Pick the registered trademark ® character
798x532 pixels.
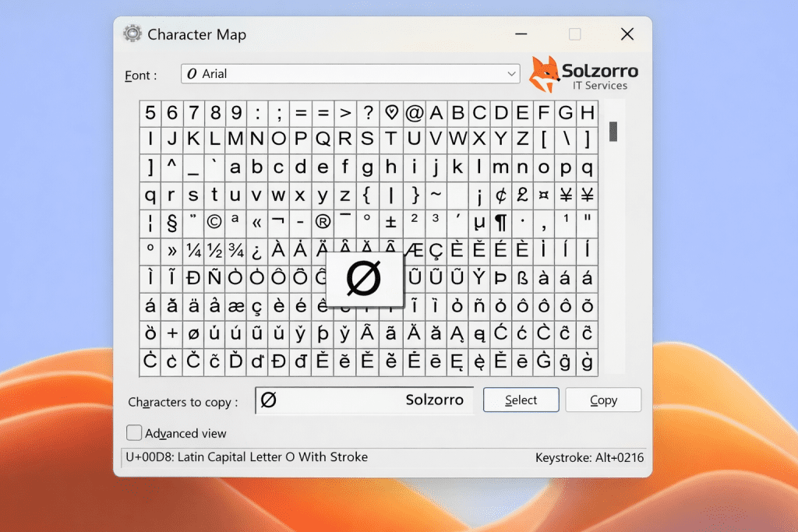pyautogui.click(x=323, y=223)
